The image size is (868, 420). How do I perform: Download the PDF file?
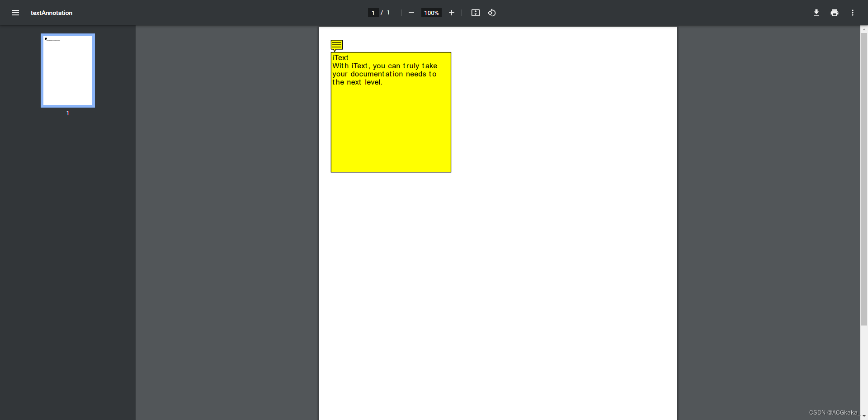point(816,13)
